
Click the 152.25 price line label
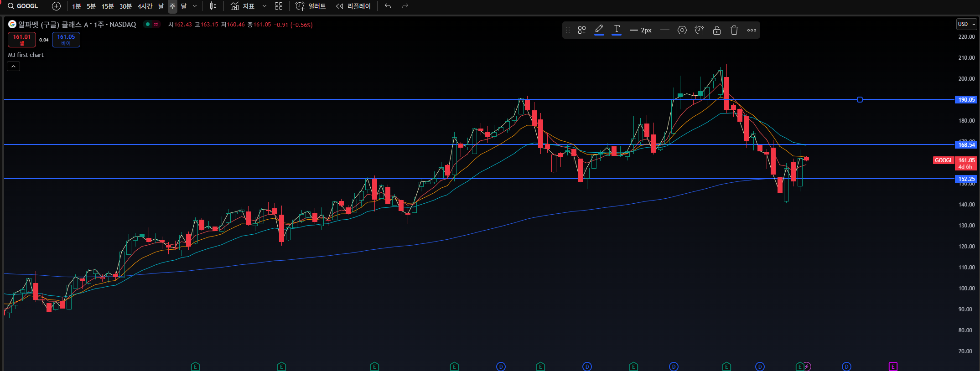[966, 179]
